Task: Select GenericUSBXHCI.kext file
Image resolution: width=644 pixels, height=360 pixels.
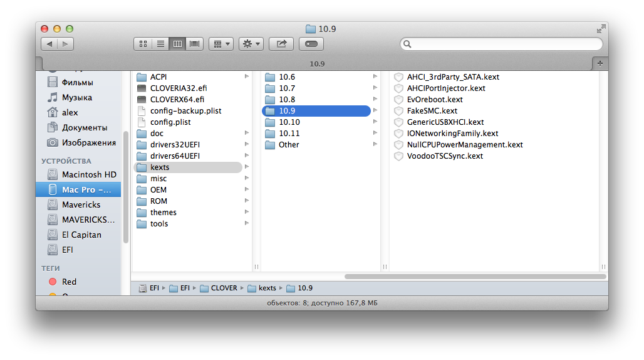Action: click(x=445, y=122)
